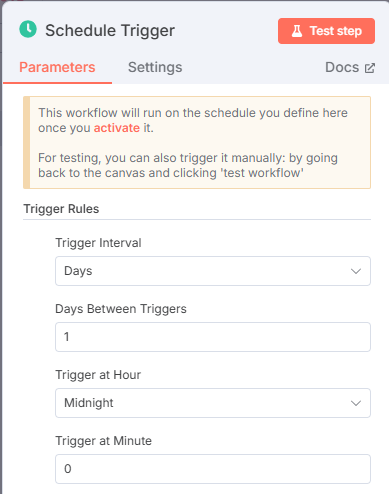
Task: Click the Schedule Trigger node title
Action: tap(110, 31)
